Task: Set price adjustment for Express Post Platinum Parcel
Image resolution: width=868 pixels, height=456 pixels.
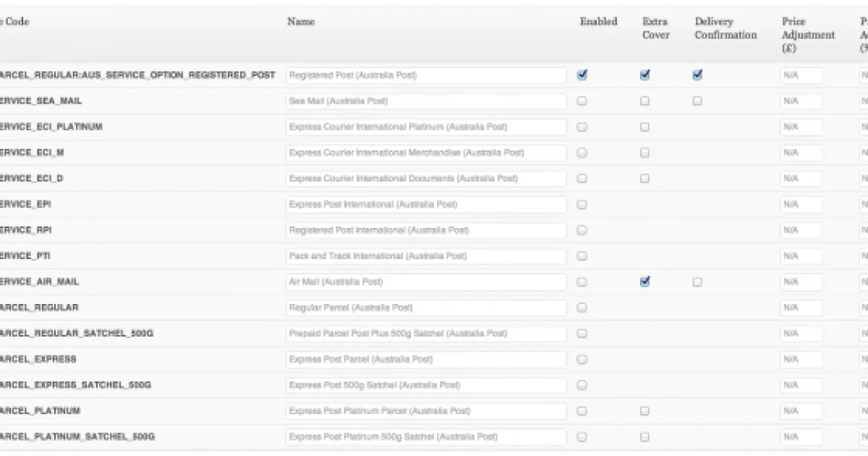Action: (801, 411)
